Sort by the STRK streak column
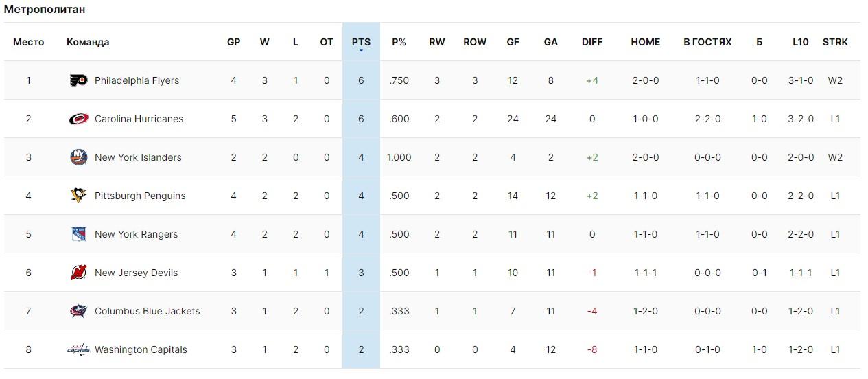The width and height of the screenshot is (868, 379). point(835,42)
